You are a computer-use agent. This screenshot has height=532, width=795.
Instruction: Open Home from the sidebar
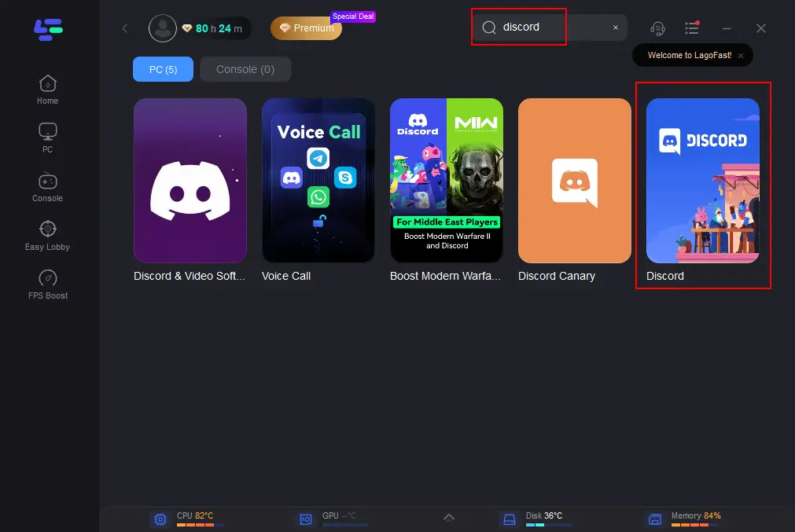coord(47,89)
